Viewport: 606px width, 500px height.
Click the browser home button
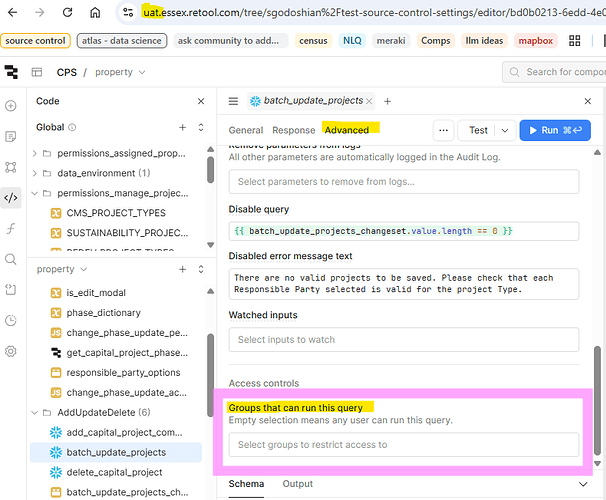94,13
